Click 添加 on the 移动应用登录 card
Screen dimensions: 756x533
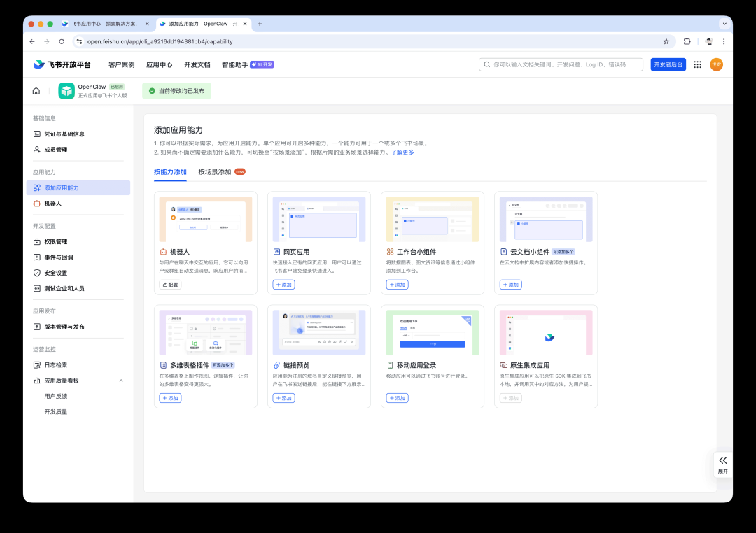pyautogui.click(x=398, y=398)
